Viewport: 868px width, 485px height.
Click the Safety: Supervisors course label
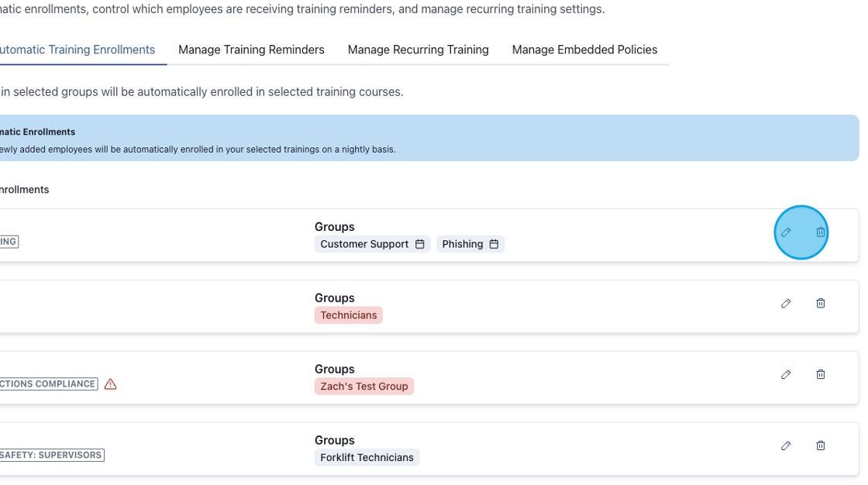51,455
